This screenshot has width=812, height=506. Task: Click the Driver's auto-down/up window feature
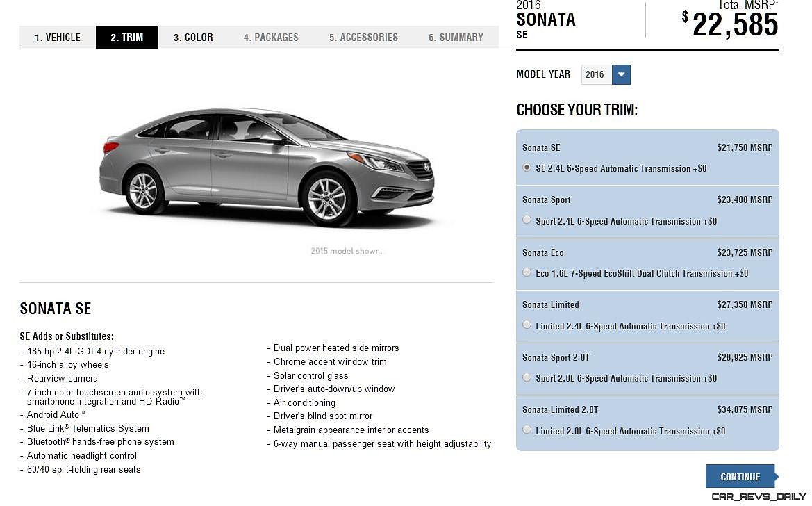(334, 389)
